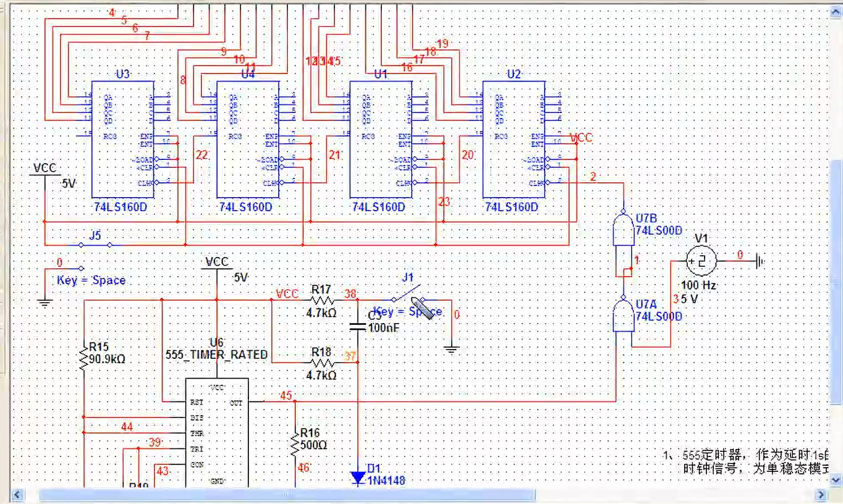Select resistor R17 symbol
The height and width of the screenshot is (504, 843).
[321, 300]
